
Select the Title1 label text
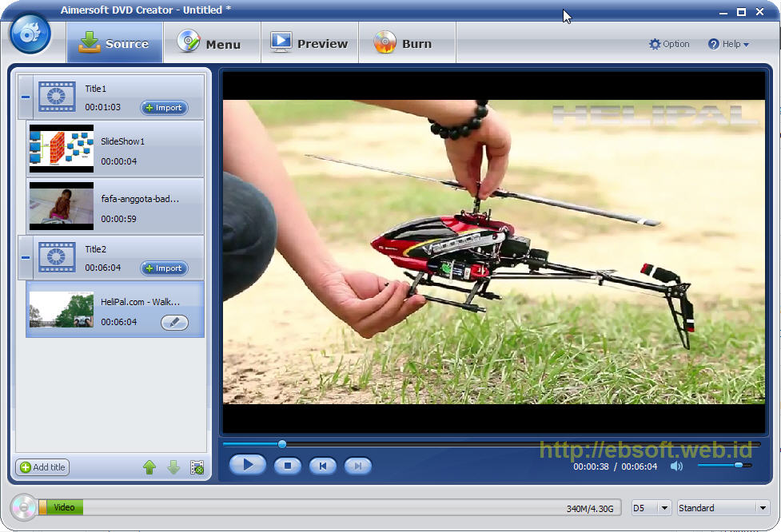(x=96, y=89)
